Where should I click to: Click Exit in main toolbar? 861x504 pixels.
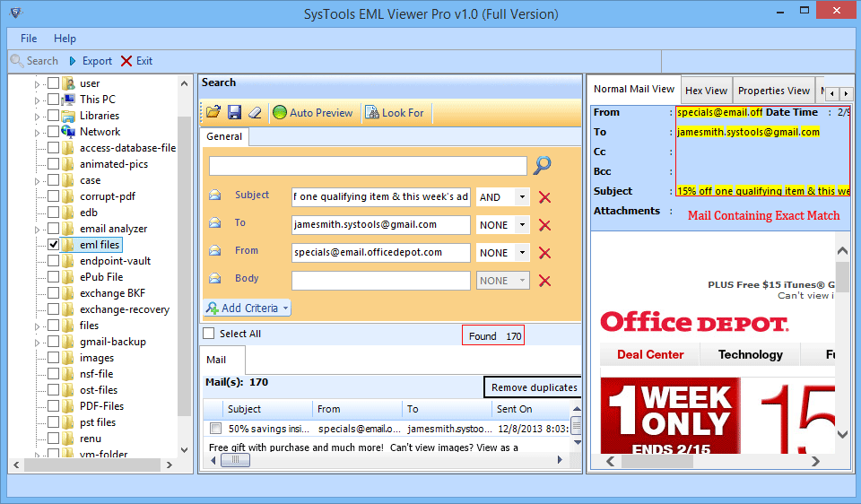click(x=136, y=61)
